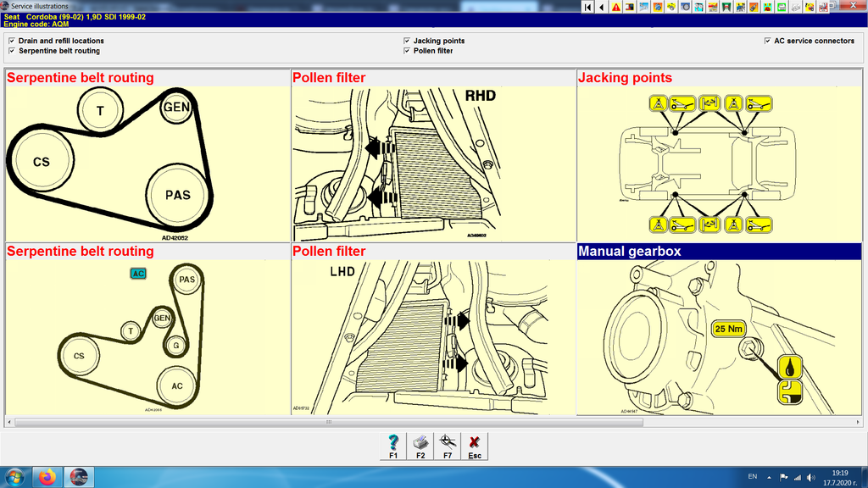Click the horizontal scrollbar thumb

click(x=329, y=422)
